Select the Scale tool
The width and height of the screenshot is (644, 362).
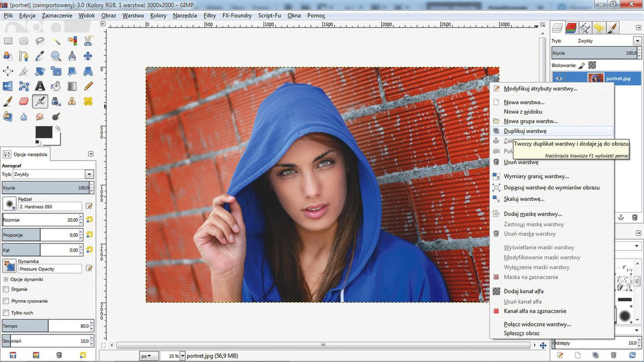point(56,71)
